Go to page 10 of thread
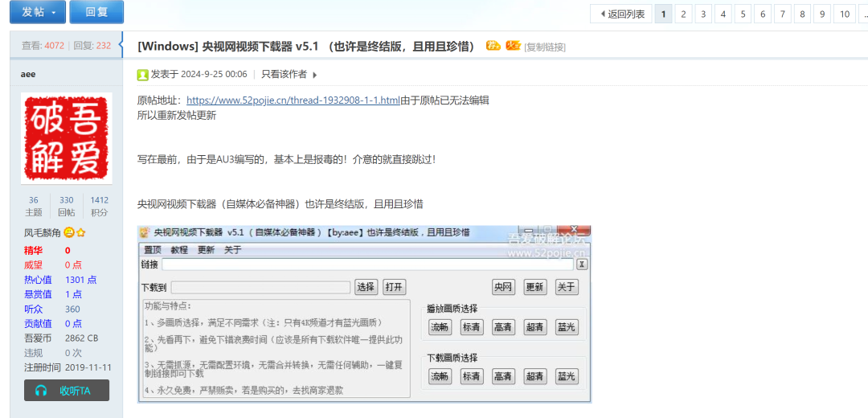Image resolution: width=868 pixels, height=418 pixels. [845, 14]
